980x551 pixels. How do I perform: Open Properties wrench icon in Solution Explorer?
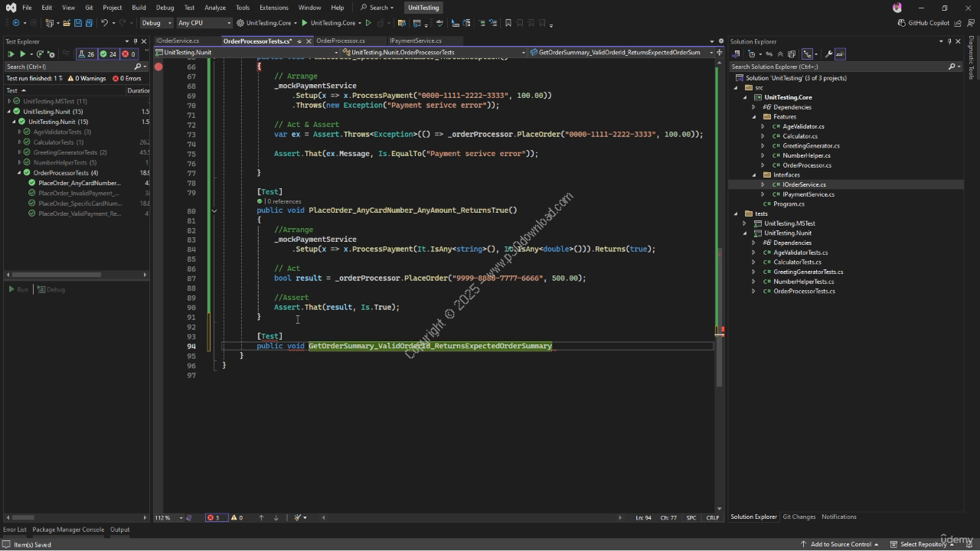click(x=828, y=54)
